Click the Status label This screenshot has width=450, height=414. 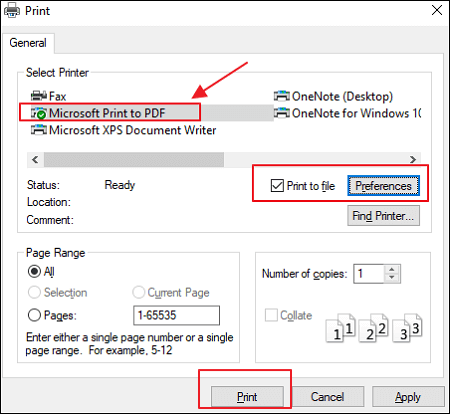pyautogui.click(x=43, y=185)
